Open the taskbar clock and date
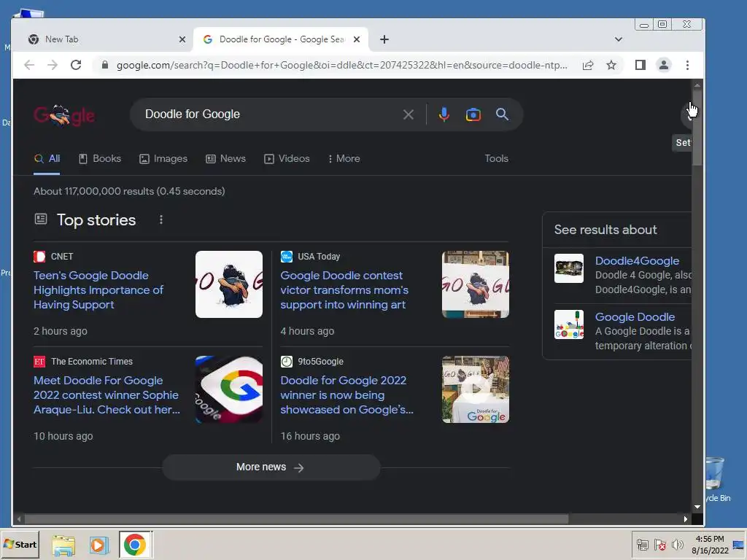 pos(710,545)
